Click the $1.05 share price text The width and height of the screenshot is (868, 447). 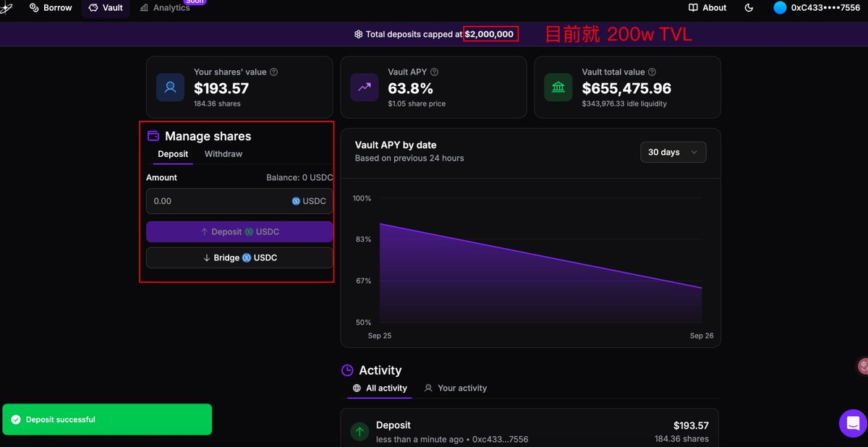pos(417,104)
